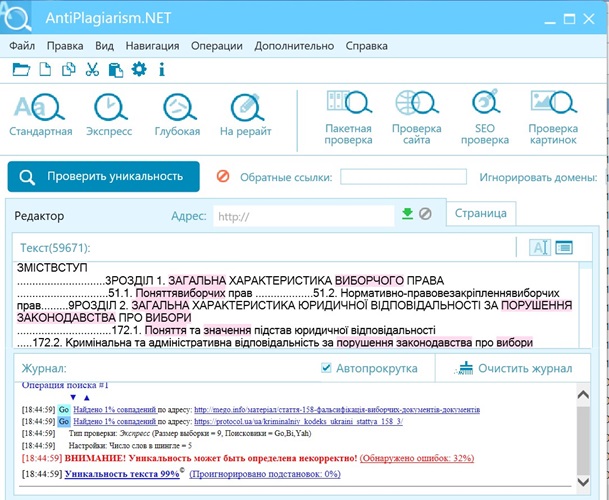Open Обнаружено ошибок: 32% link
This screenshot has width=609, height=500.
pos(417,458)
